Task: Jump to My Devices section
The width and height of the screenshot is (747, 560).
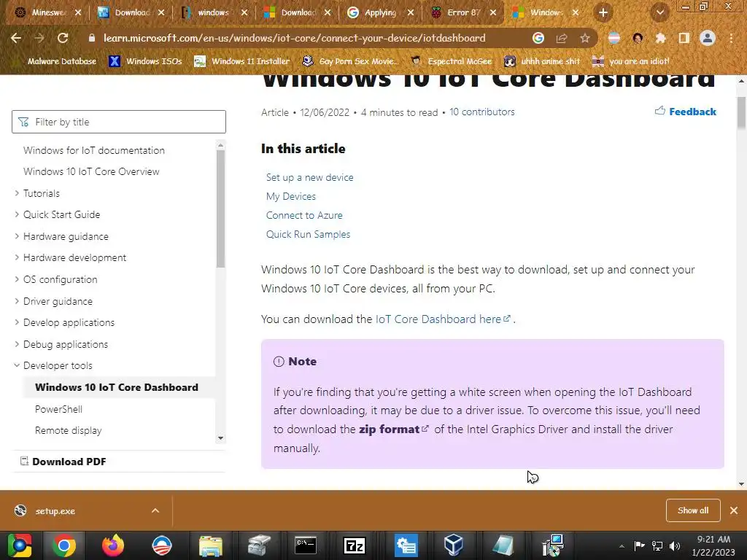Action: (x=290, y=196)
